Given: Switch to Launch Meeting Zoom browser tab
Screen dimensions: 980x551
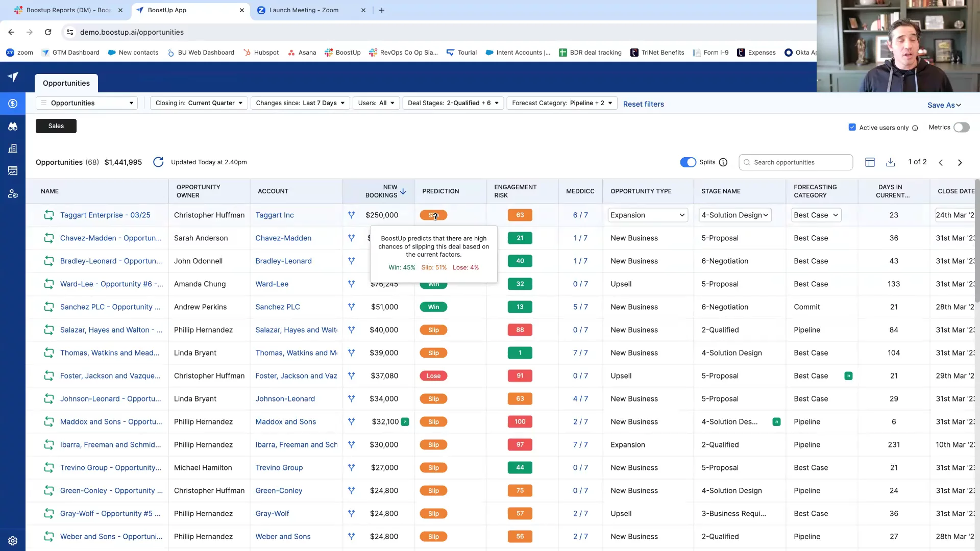Looking at the screenshot, I should click(304, 10).
